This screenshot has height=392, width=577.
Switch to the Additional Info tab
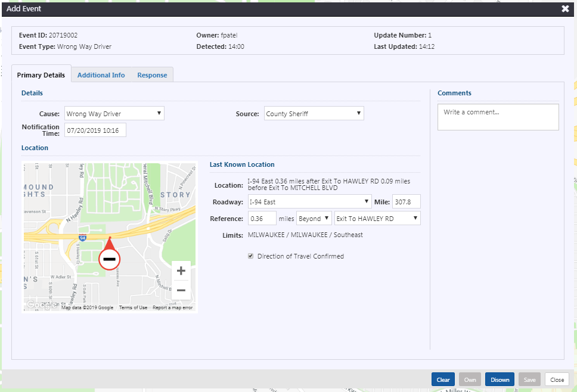(x=101, y=75)
